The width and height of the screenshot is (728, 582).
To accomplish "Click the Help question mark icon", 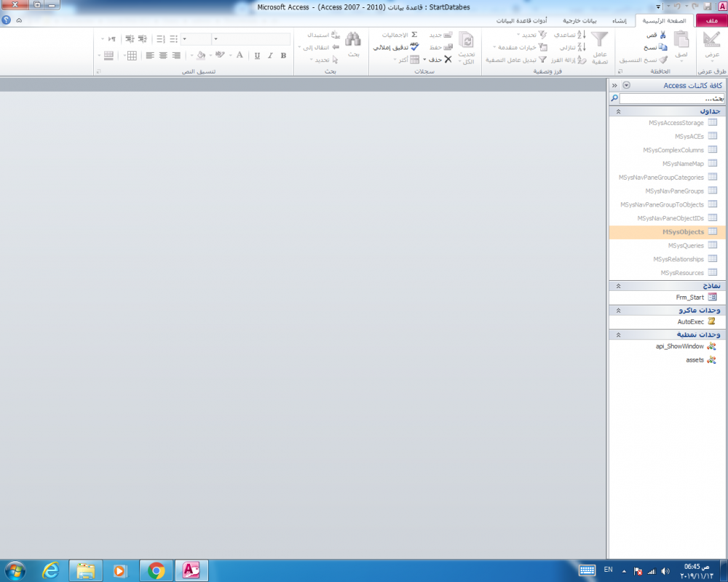I will (x=6, y=20).
